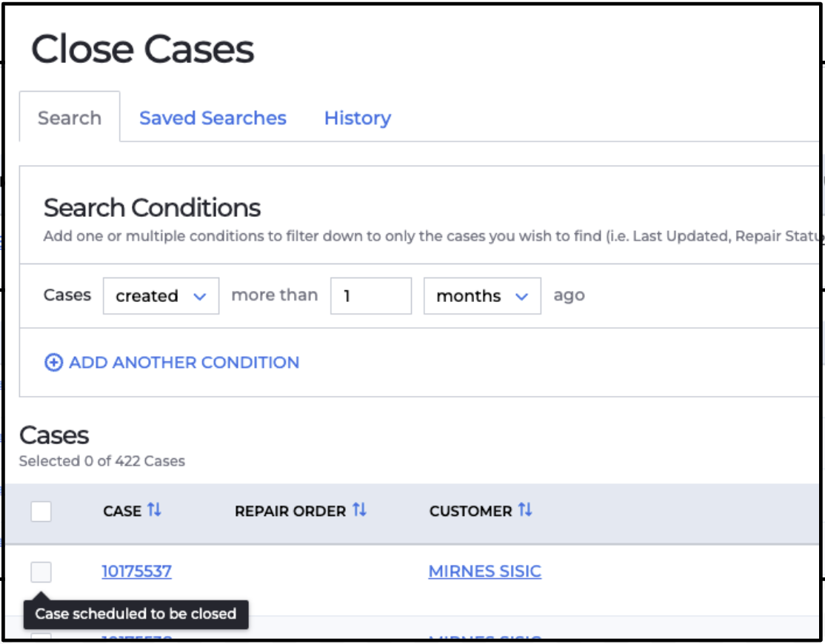Click the CUSTOMER column header label
Image resolution: width=825 pixels, height=644 pixels.
(x=470, y=511)
